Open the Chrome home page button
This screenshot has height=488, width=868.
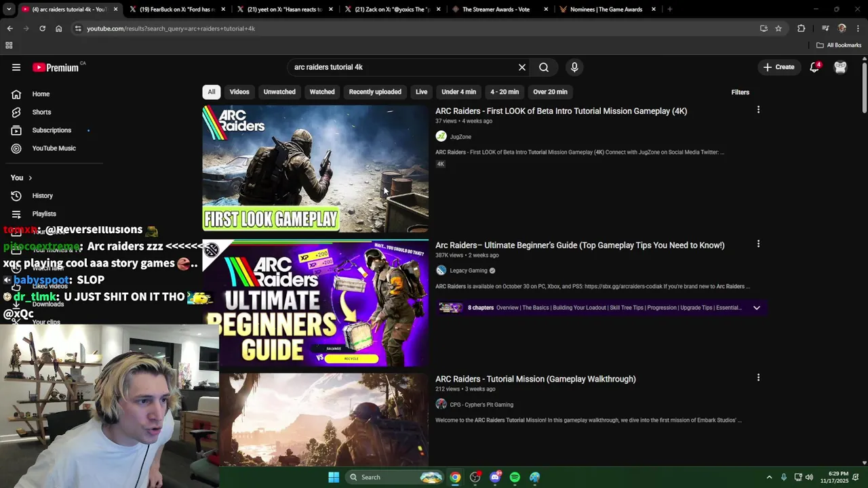[58, 28]
